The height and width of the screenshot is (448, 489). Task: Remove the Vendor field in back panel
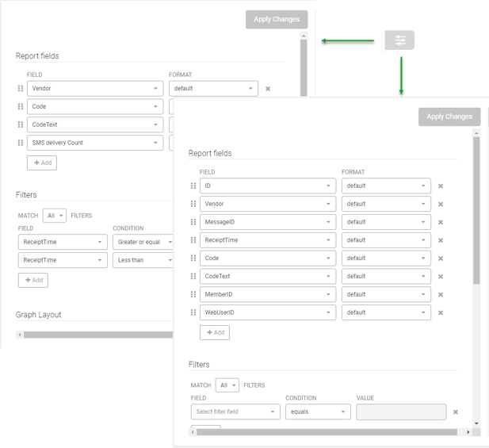tap(268, 89)
